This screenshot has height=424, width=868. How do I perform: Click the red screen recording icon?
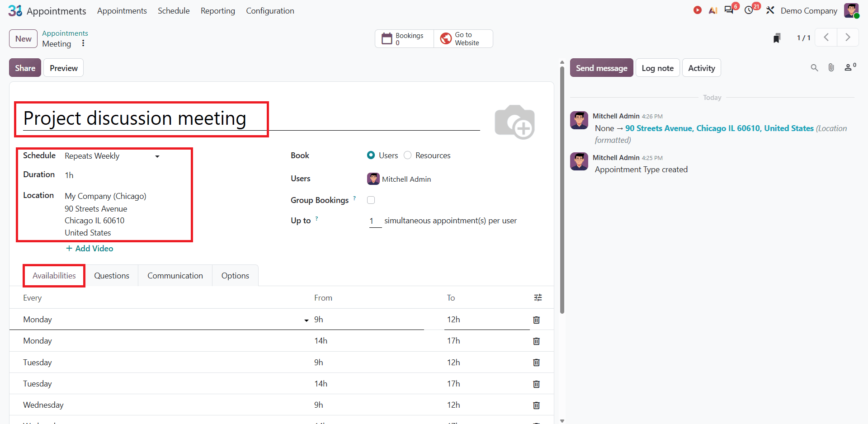pyautogui.click(x=698, y=10)
